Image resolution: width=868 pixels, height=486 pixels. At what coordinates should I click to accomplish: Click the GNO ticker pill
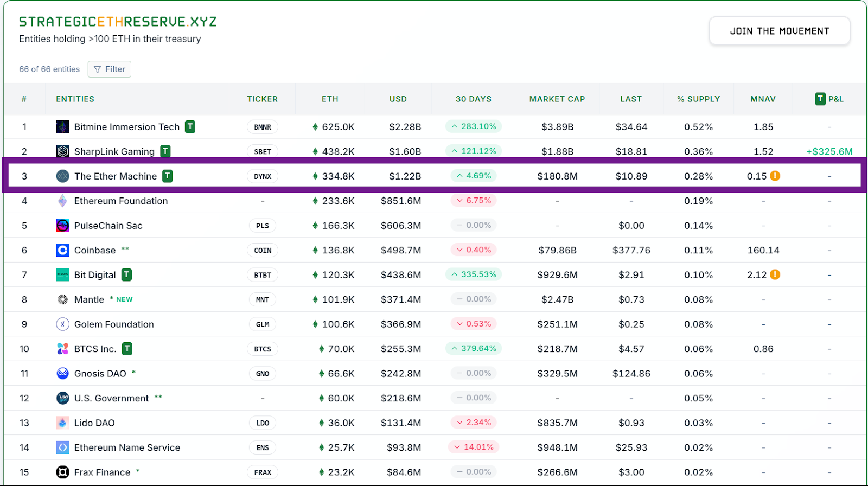point(263,374)
